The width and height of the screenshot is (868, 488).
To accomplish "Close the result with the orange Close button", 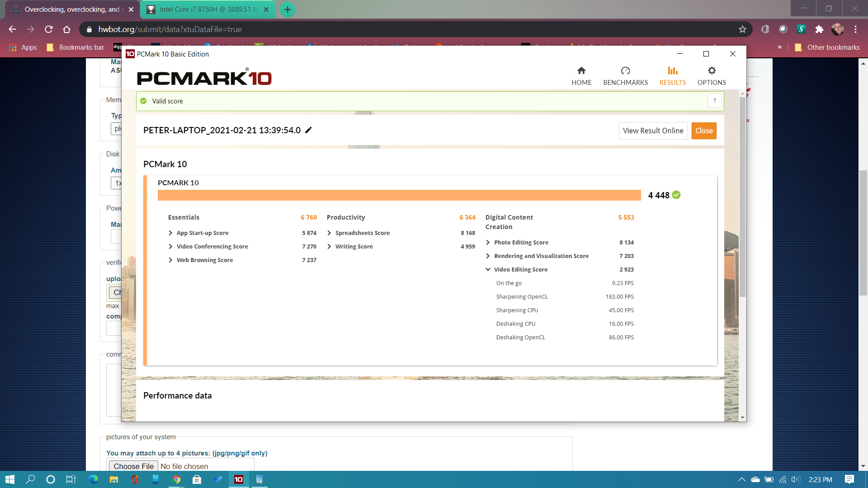I will point(704,131).
